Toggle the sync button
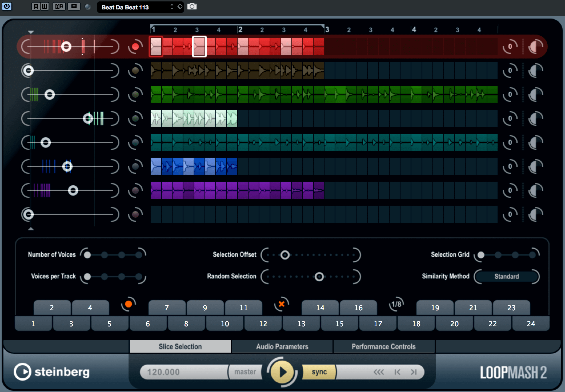Image resolution: width=565 pixels, height=392 pixels. [319, 372]
